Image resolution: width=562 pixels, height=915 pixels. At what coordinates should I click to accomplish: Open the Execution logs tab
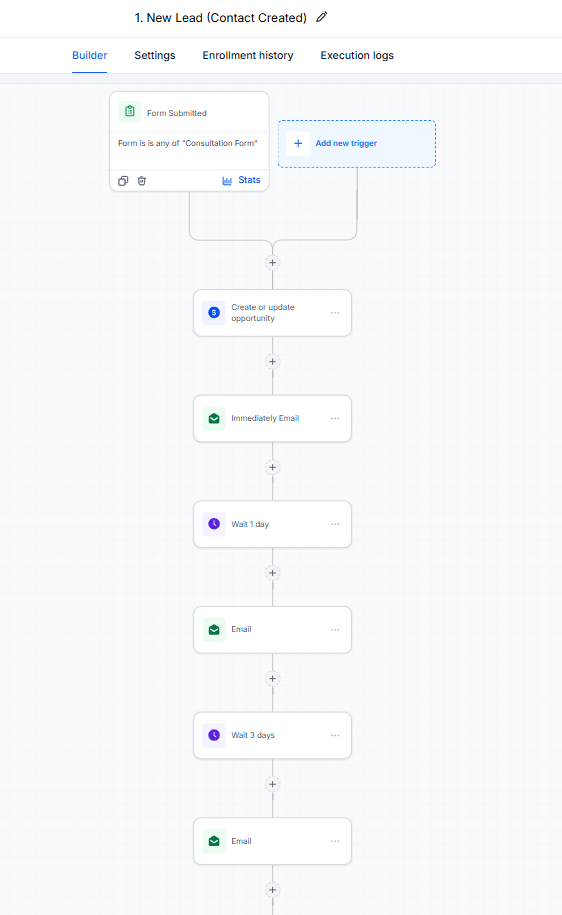click(357, 55)
